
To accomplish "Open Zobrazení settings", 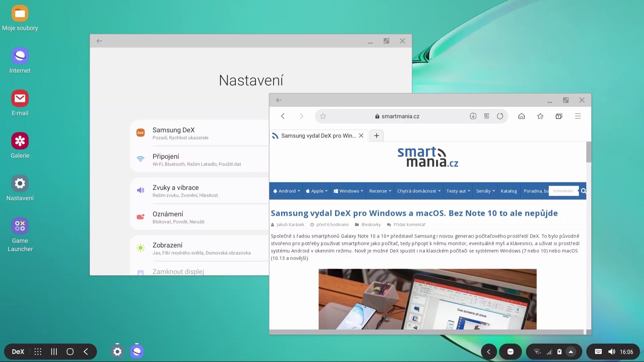I will pos(200,248).
